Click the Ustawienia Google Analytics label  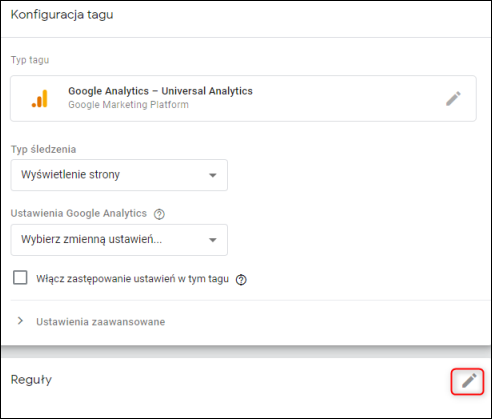[79, 213]
